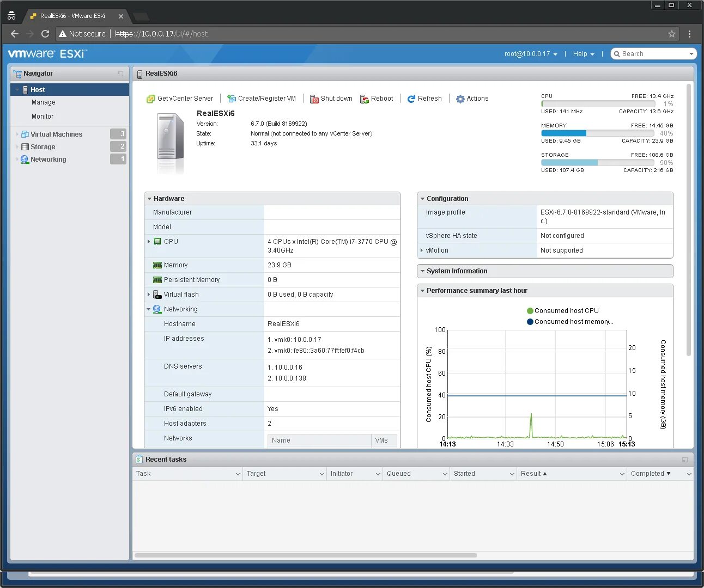
Task: Sort recent tasks by Completed column
Action: [x=651, y=474]
